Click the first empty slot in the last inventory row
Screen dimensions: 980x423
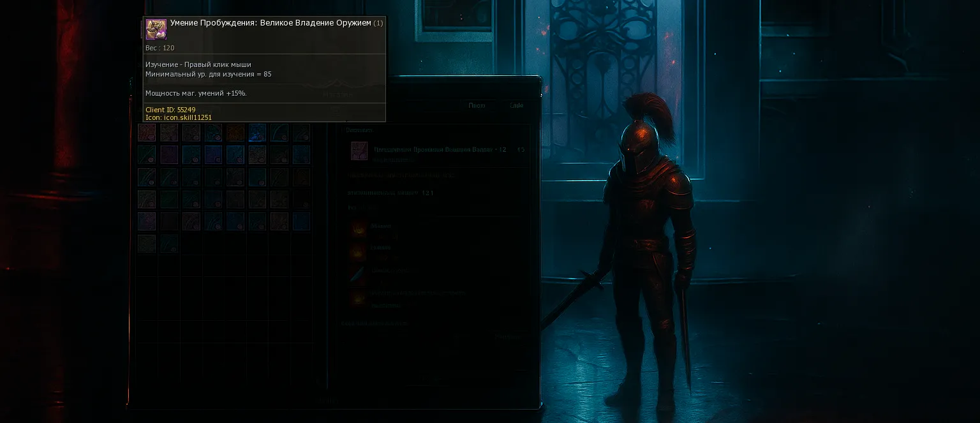191,243
